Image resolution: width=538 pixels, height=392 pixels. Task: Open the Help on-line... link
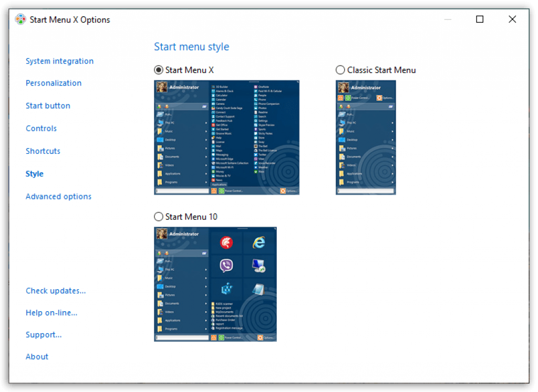51,313
